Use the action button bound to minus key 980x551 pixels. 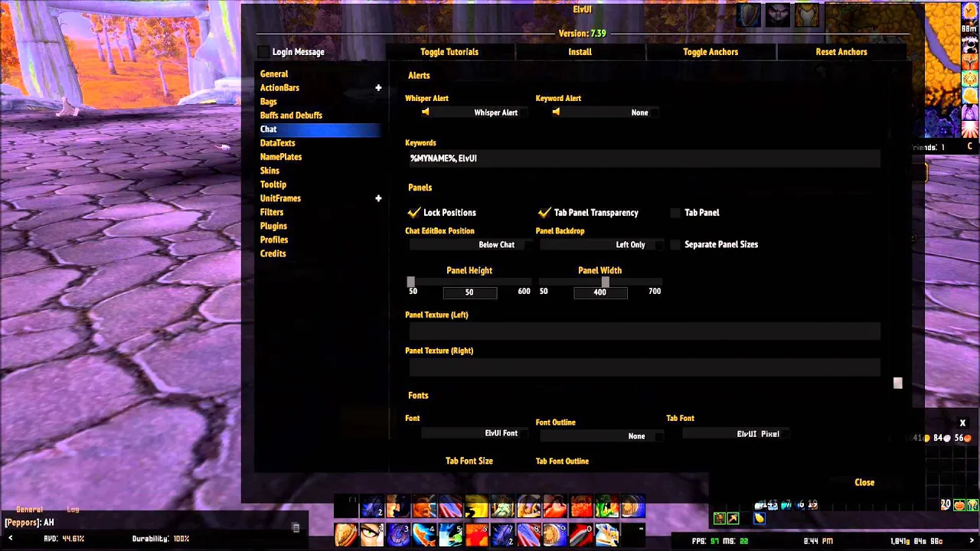point(632,533)
